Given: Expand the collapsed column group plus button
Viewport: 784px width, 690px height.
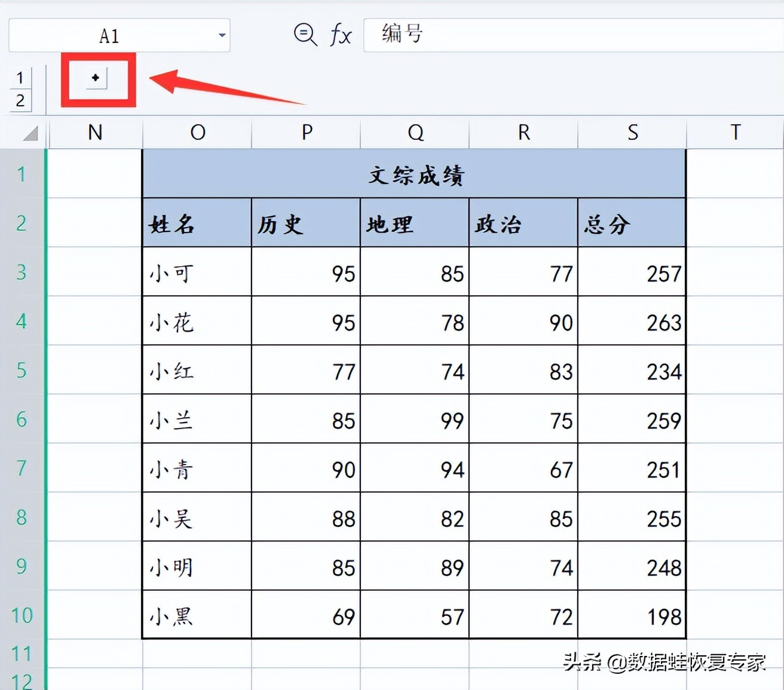Looking at the screenshot, I should point(96,78).
